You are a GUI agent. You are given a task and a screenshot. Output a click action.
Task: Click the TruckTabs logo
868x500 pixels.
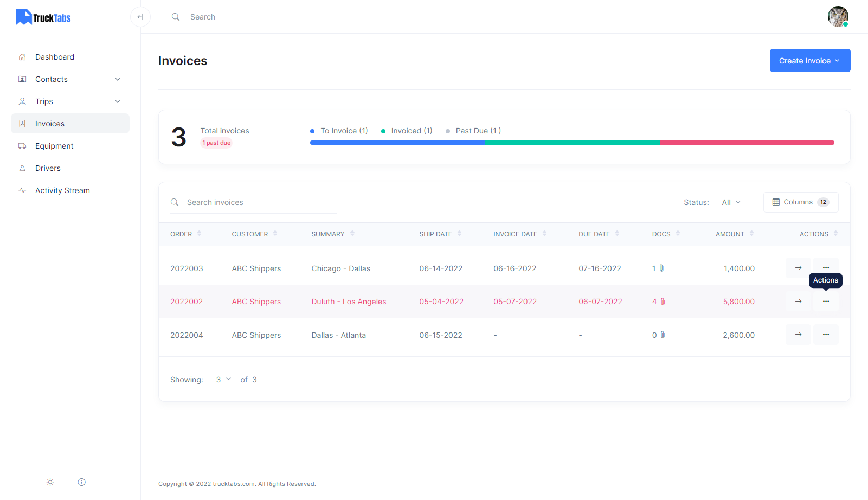(x=43, y=17)
